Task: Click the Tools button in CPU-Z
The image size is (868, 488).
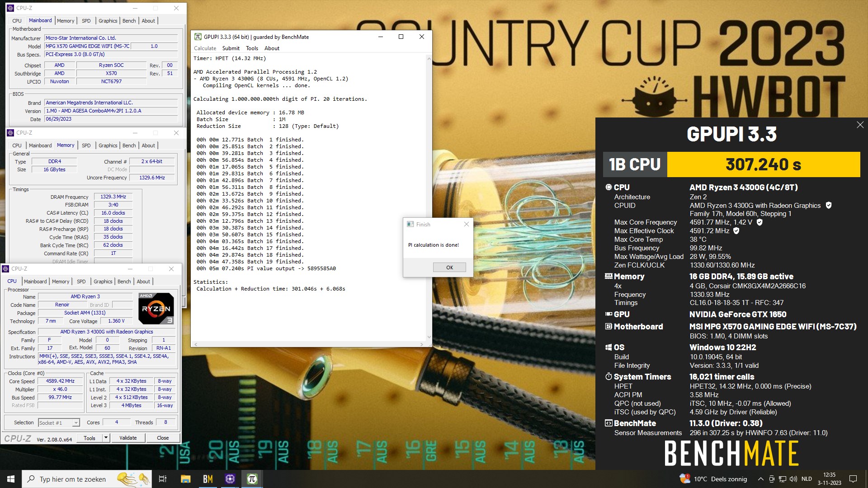Action: point(90,438)
